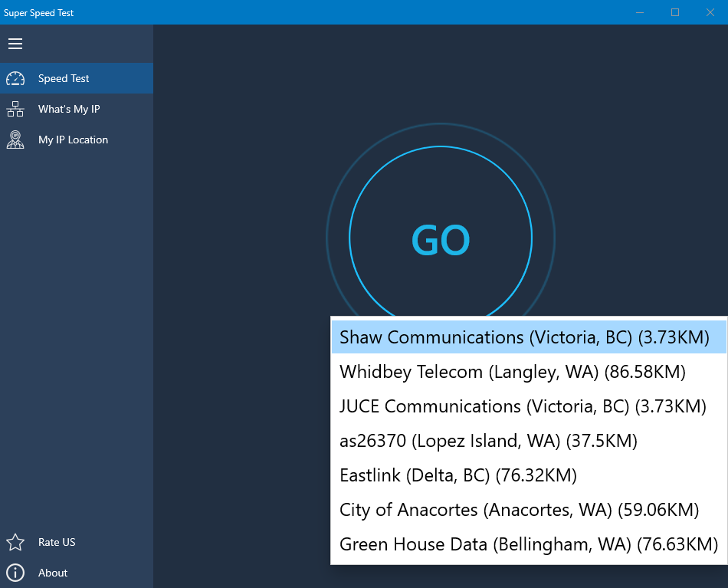Viewport: 728px width, 588px height.
Task: Select the Speed Test menu label
Action: tap(64, 78)
